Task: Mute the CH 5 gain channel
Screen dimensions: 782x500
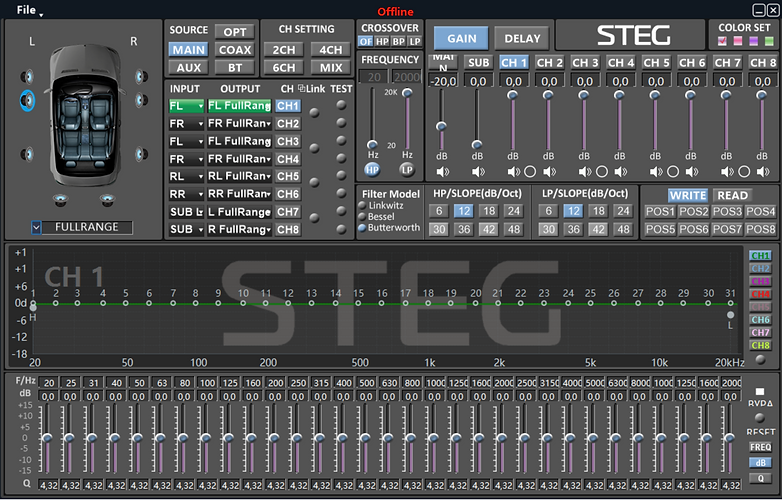Action: tap(656, 172)
